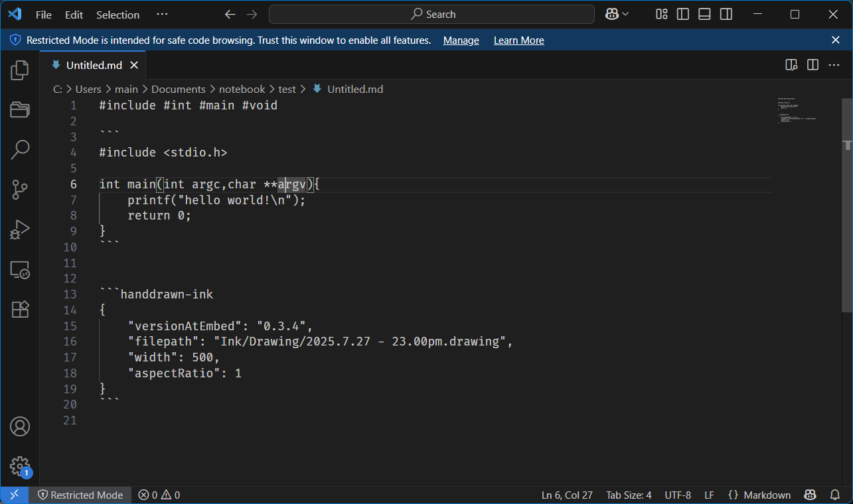Open the Copilot dropdown chevron in title bar

625,14
